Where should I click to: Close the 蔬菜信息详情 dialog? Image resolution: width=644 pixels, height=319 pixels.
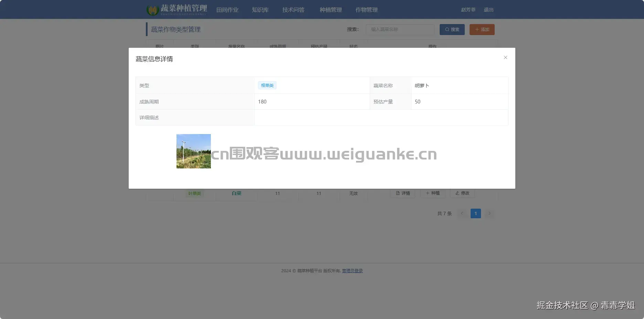pos(505,57)
